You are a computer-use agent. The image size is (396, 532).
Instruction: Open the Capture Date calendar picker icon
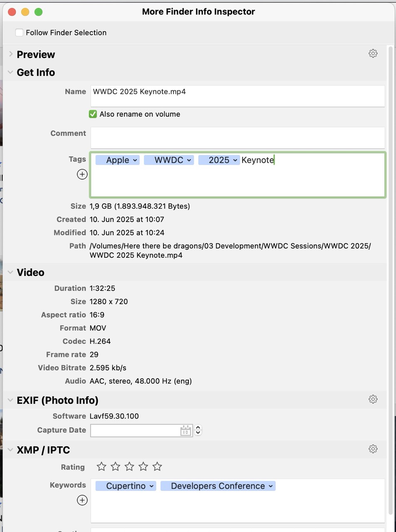click(185, 431)
